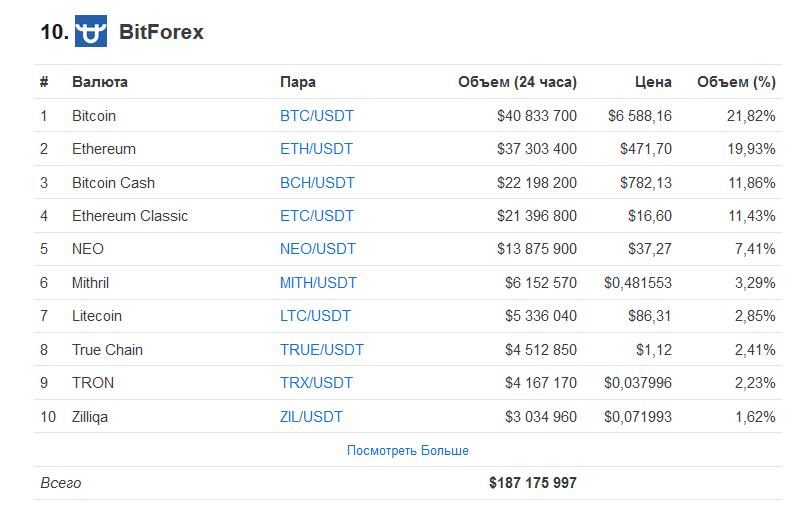Open the ETC/USDT pair link
This screenshot has height=510, width=810.
pos(317,216)
